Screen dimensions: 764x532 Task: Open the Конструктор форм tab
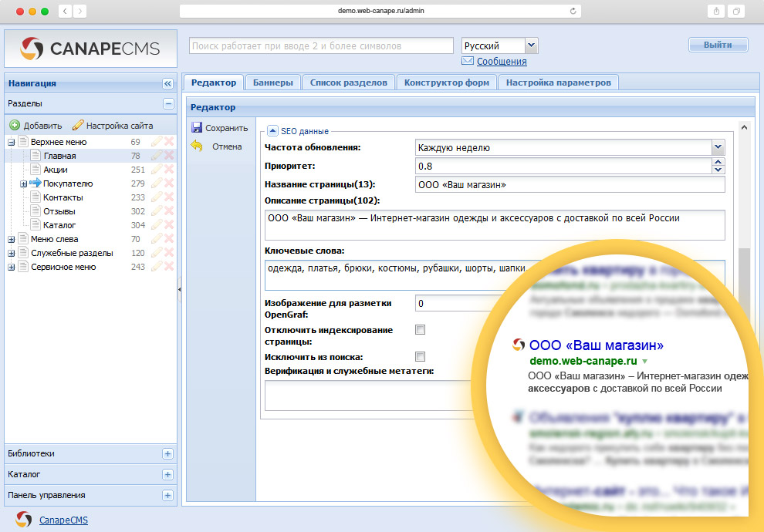pos(446,82)
